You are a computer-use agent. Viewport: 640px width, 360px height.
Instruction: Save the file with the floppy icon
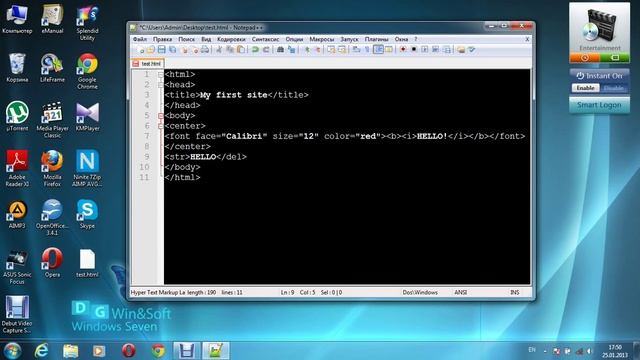click(162, 50)
